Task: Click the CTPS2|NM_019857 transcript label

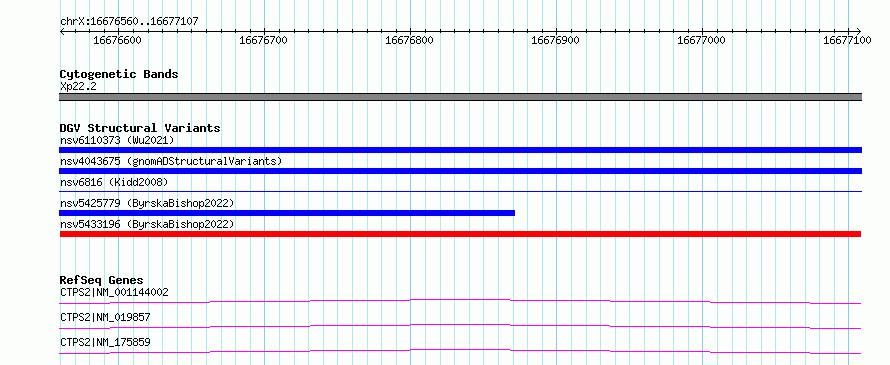Action: click(x=105, y=317)
